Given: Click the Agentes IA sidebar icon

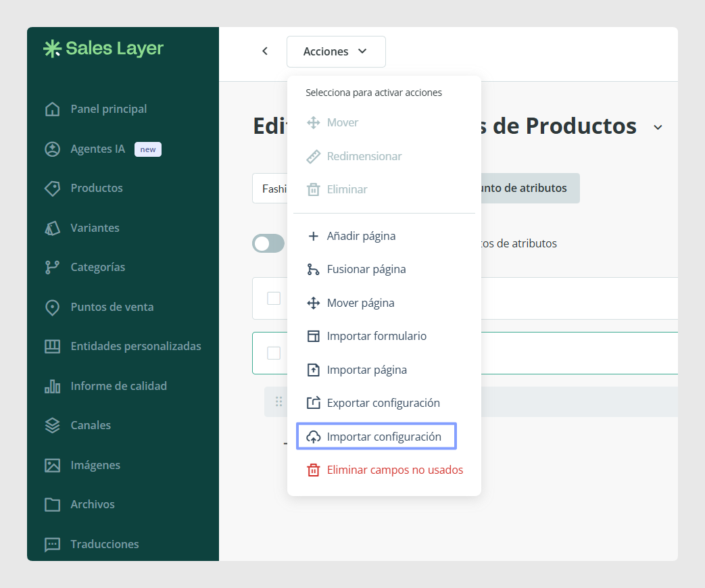Looking at the screenshot, I should pos(52,149).
